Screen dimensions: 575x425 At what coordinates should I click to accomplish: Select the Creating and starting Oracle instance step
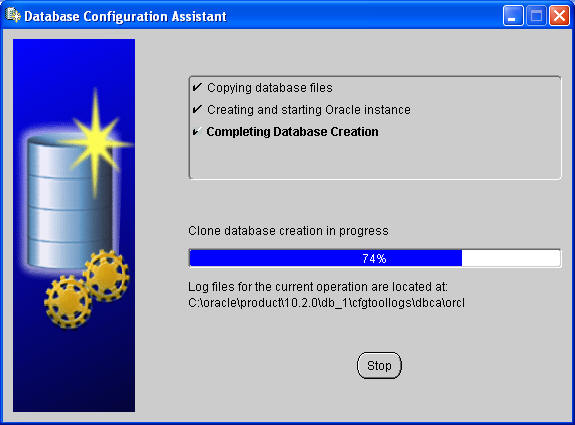pyautogui.click(x=309, y=110)
